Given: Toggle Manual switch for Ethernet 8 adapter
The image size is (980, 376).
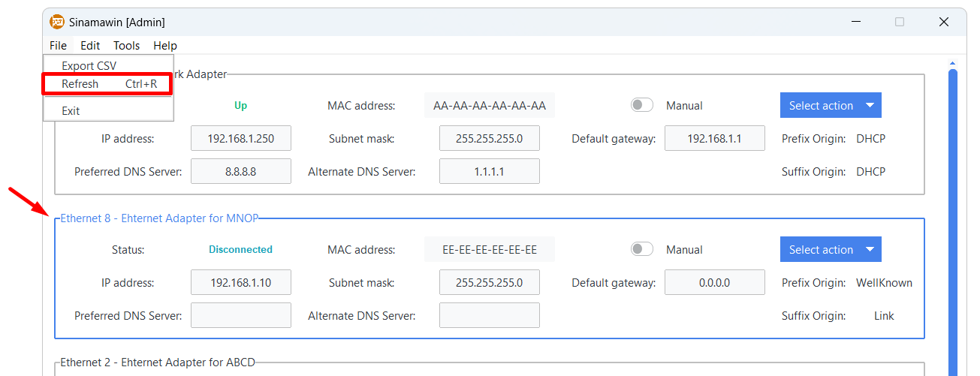Looking at the screenshot, I should pos(642,250).
